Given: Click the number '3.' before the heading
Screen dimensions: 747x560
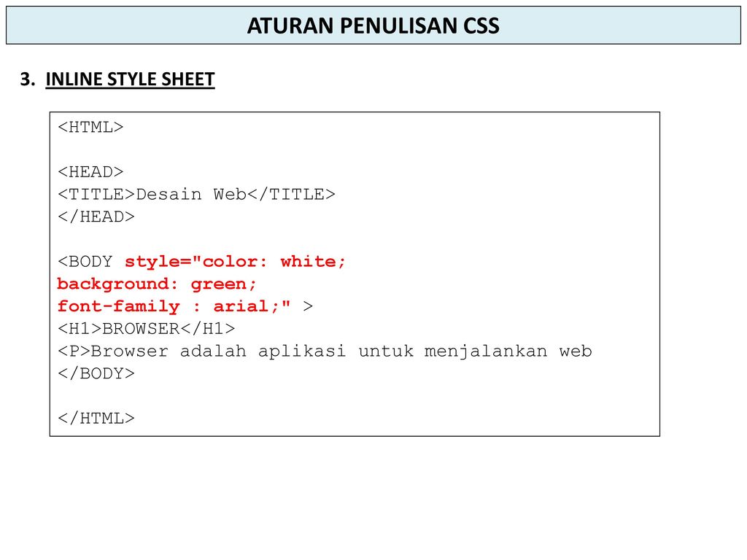Looking at the screenshot, I should click(x=28, y=79).
